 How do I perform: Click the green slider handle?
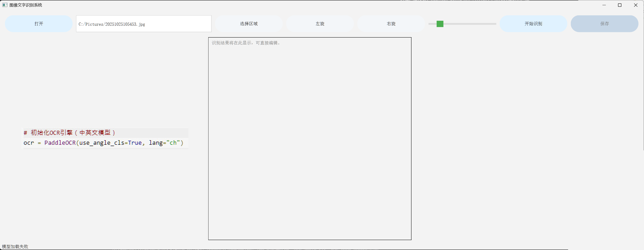pos(440,24)
